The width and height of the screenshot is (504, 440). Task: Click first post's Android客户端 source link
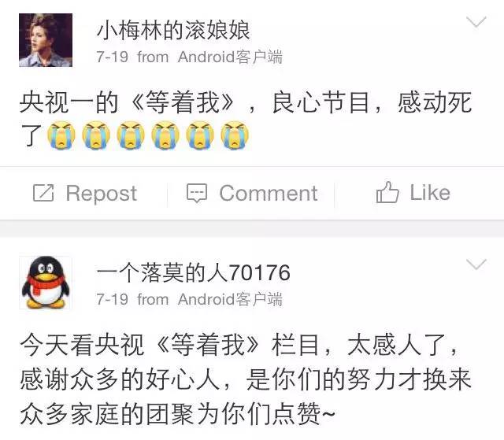pyautogui.click(x=230, y=57)
